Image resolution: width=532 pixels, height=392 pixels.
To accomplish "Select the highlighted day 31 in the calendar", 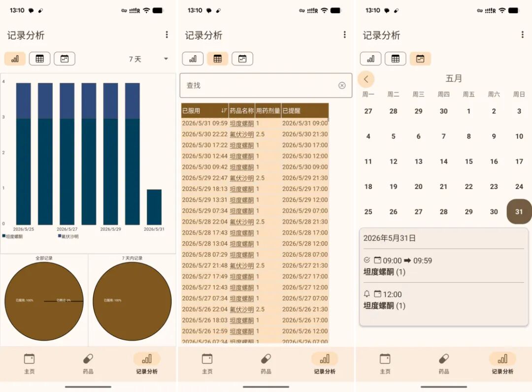I will [x=519, y=212].
